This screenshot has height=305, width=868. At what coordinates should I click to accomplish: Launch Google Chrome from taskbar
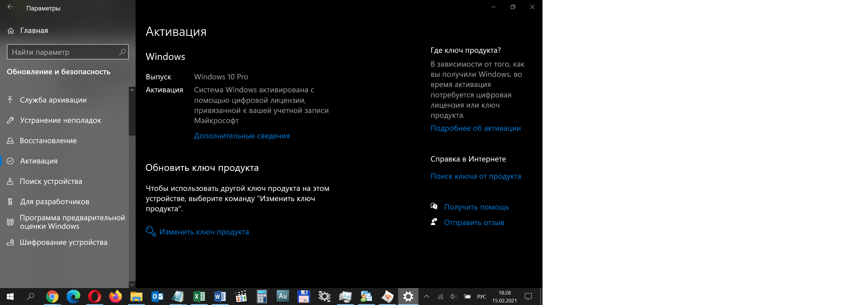(x=52, y=297)
